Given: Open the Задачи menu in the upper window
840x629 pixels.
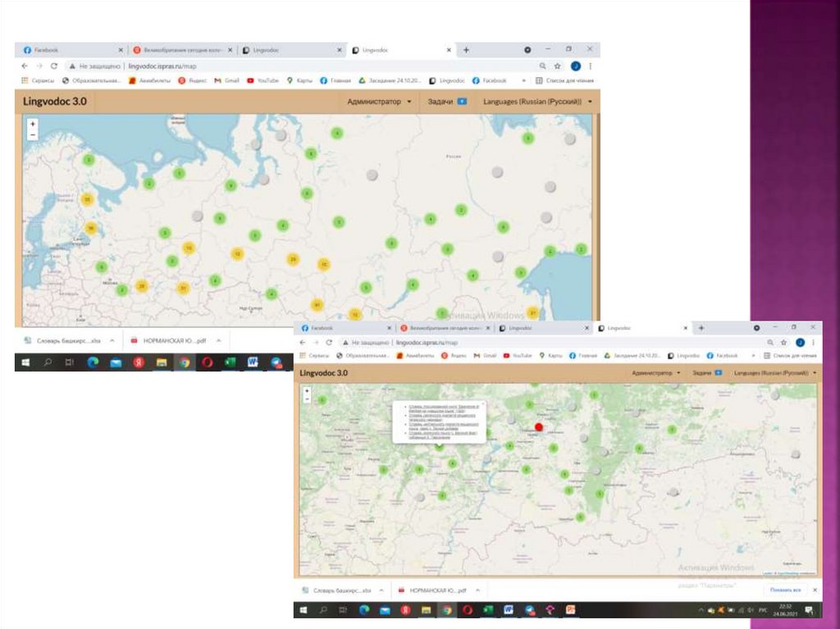Looking at the screenshot, I should [447, 102].
